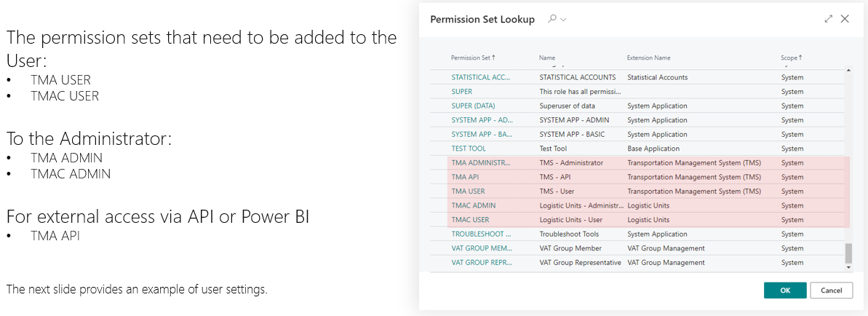Open the dropdown chevron next to search
Image resolution: width=868 pixels, height=316 pixels.
(563, 20)
